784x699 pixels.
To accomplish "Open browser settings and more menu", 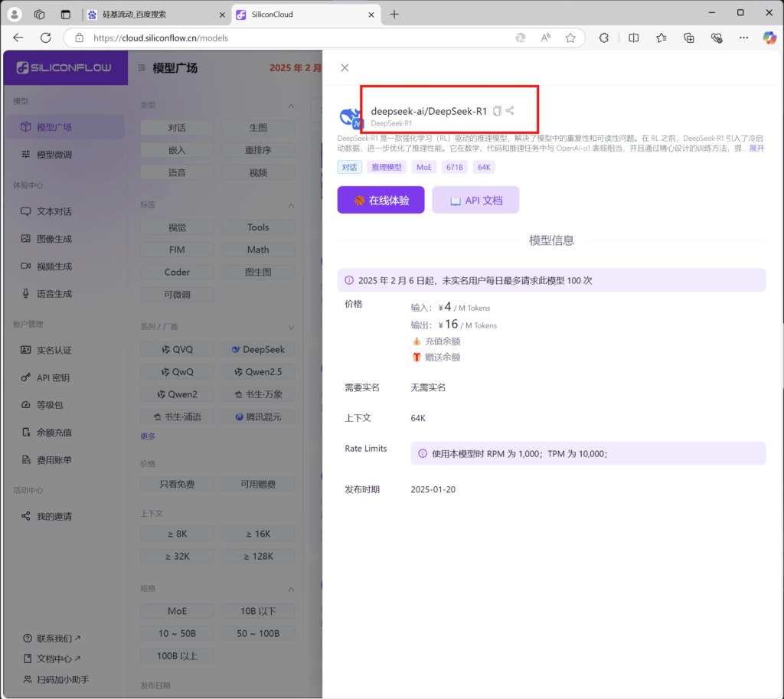I will click(744, 38).
